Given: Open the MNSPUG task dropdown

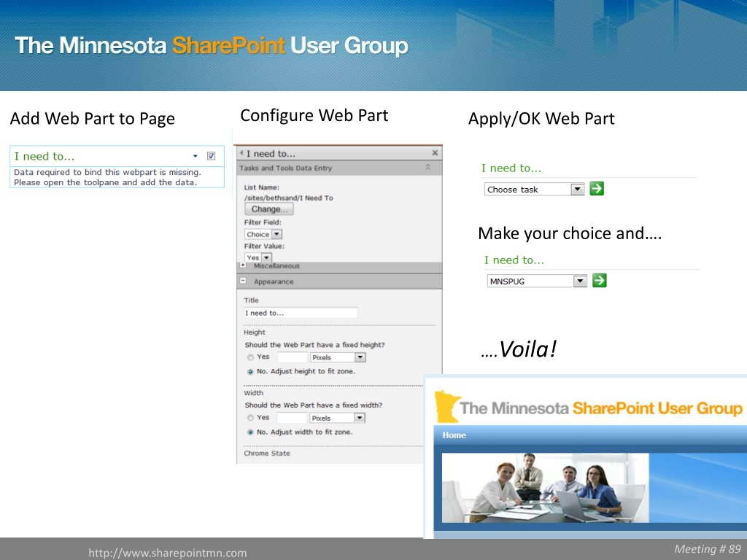Looking at the screenshot, I should click(580, 281).
